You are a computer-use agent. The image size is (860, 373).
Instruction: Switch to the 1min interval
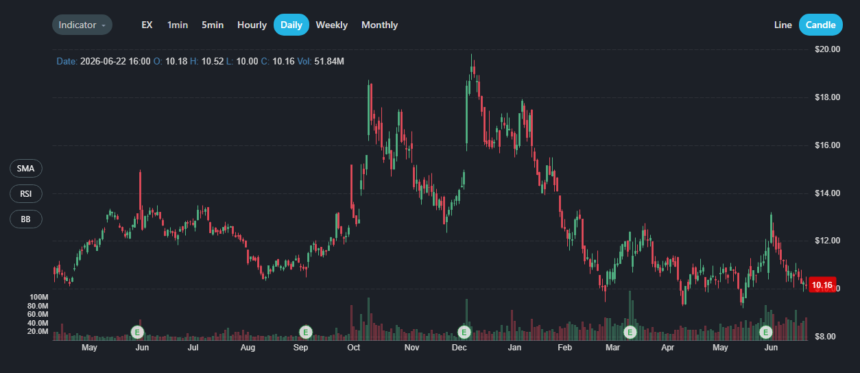177,25
